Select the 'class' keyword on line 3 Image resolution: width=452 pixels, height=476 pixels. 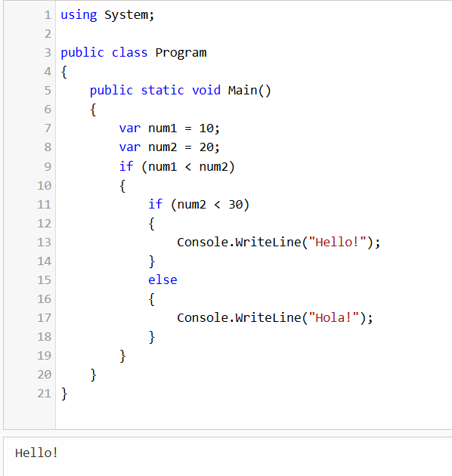click(x=130, y=53)
